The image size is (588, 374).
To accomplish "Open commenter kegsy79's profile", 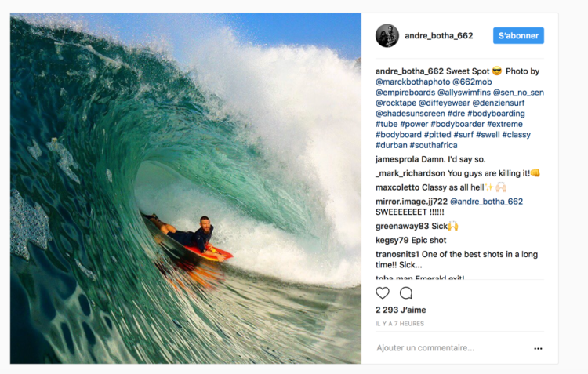I will [392, 240].
